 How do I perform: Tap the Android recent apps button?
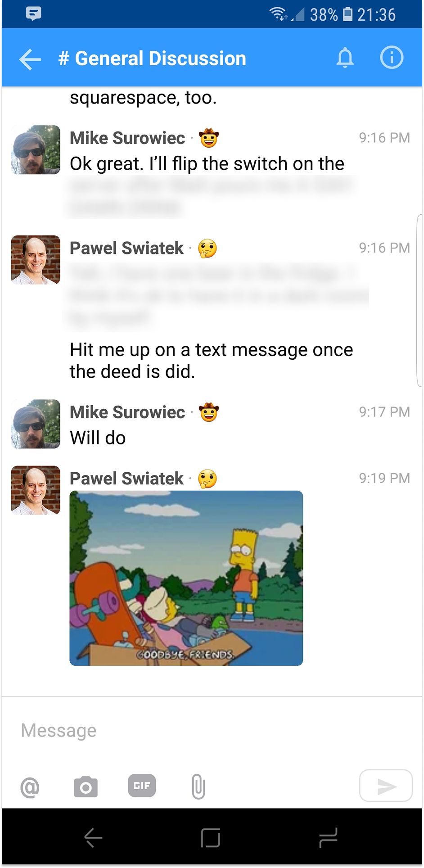[328, 838]
